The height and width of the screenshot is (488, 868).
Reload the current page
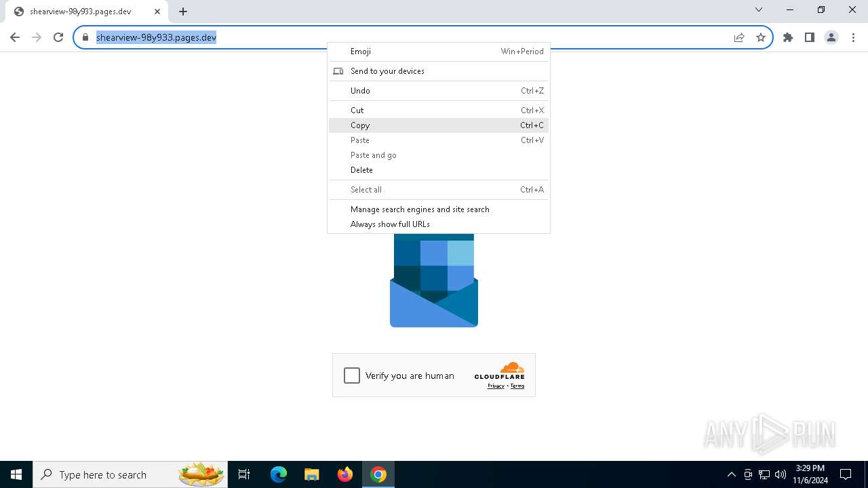[58, 37]
